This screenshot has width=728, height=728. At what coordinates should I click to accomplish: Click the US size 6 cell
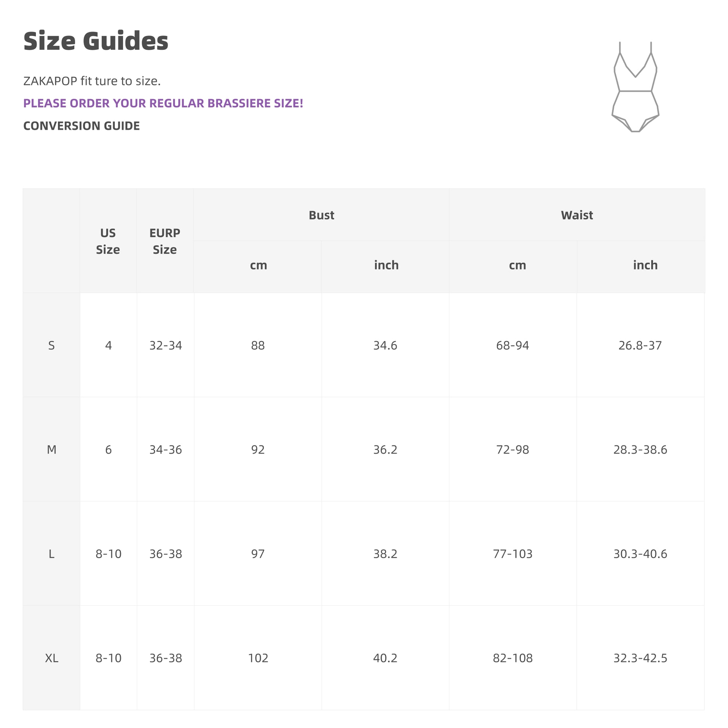point(108,450)
